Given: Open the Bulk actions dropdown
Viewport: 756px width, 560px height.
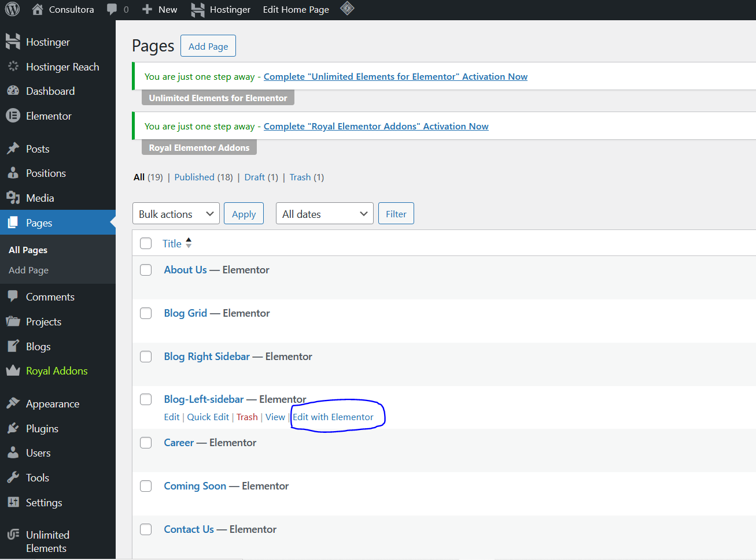Looking at the screenshot, I should tap(176, 213).
